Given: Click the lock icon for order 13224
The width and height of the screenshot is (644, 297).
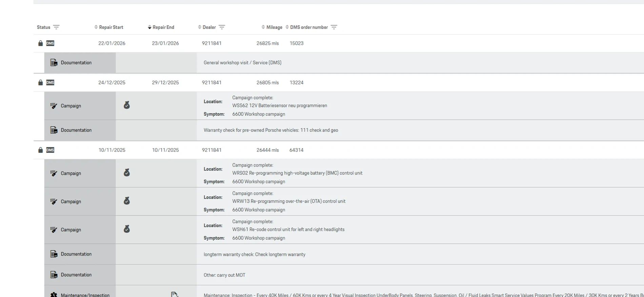Looking at the screenshot, I should pyautogui.click(x=40, y=82).
